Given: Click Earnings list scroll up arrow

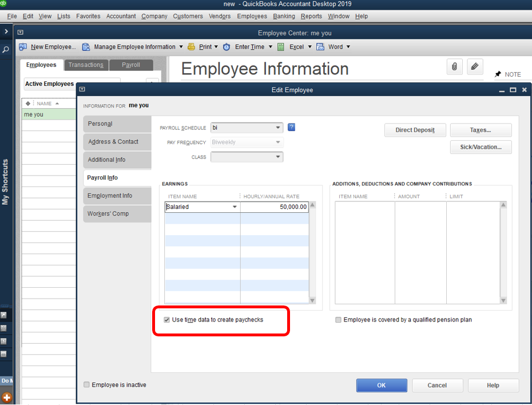Looking at the screenshot, I should (x=312, y=205).
